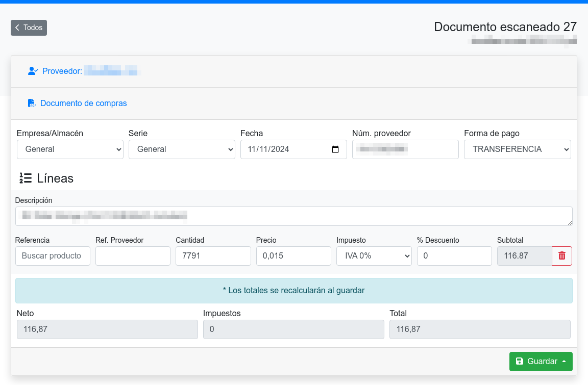This screenshot has width=588, height=385.
Task: Click the Líneas numbered list icon
Action: tap(26, 178)
